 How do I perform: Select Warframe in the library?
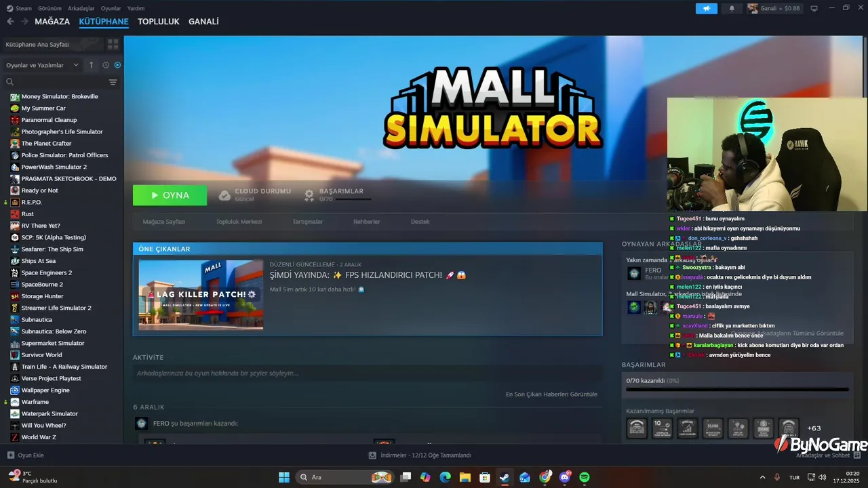pos(35,402)
